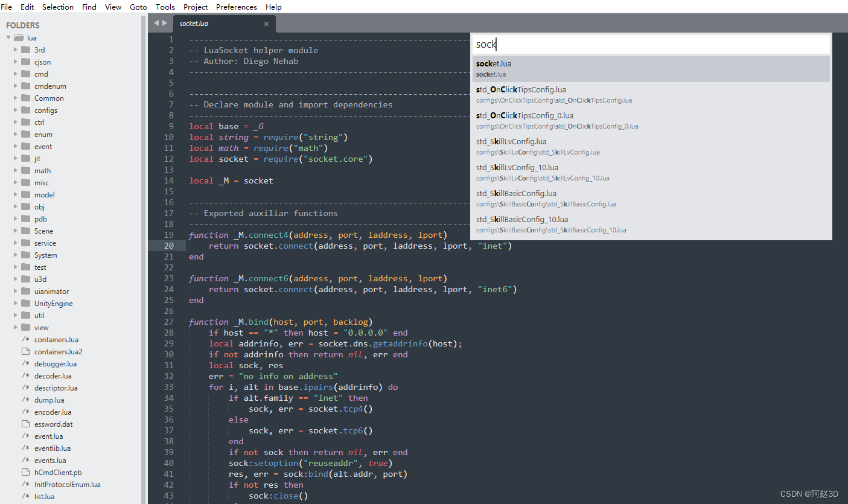Open the Edit menu
This screenshot has width=848, height=504.
[27, 7]
